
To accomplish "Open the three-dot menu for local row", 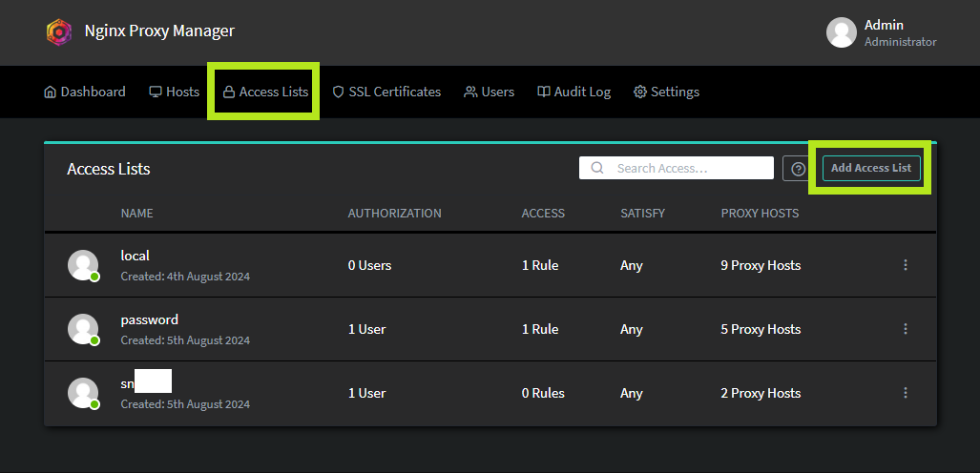I will tap(905, 265).
